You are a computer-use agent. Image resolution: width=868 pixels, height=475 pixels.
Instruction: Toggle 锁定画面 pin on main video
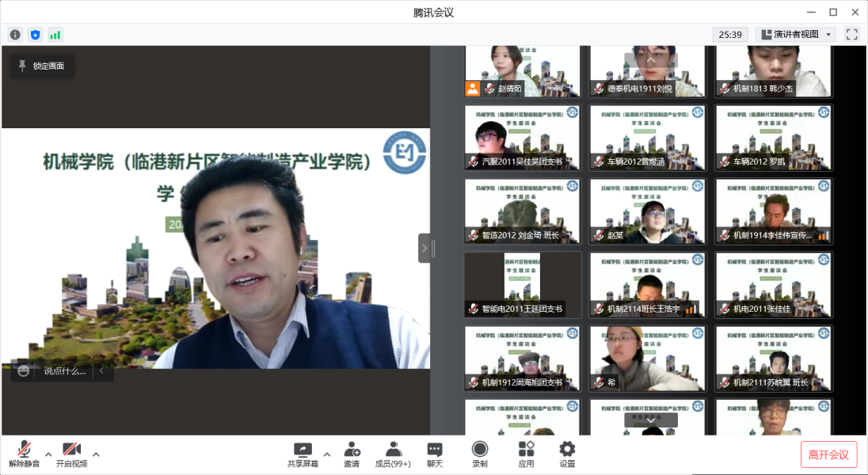click(42, 66)
